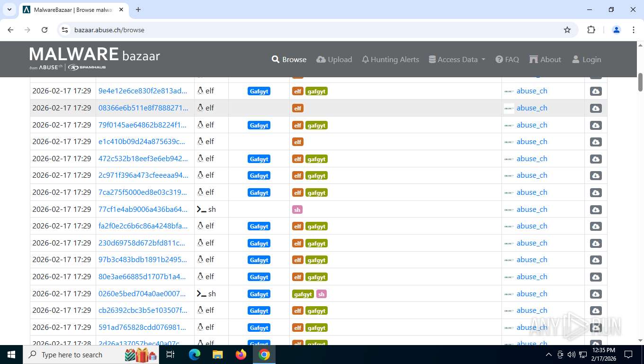Image resolution: width=644 pixels, height=364 pixels.
Task: Click gafgyt tag in the 79f0145a row
Action: pos(316,126)
